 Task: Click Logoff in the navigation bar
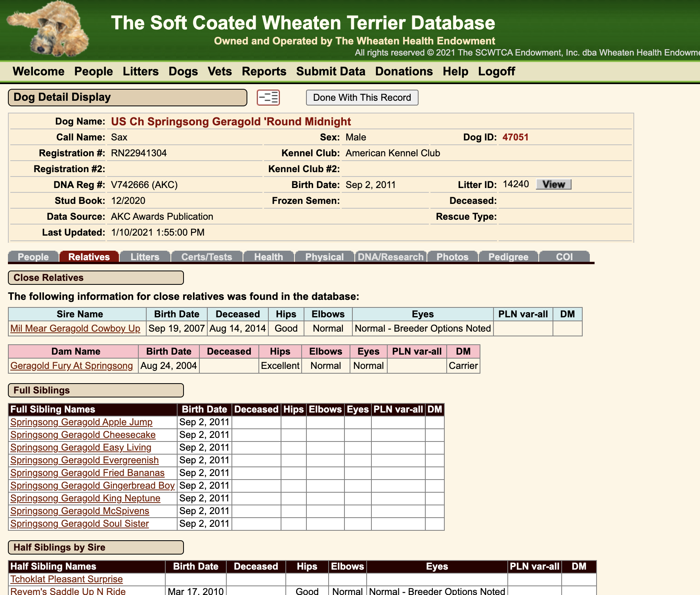(496, 71)
